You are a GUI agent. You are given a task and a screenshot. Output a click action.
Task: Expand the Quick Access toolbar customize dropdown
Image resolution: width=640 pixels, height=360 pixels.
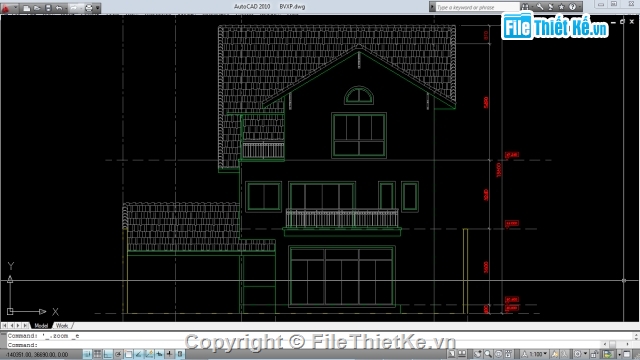click(98, 8)
